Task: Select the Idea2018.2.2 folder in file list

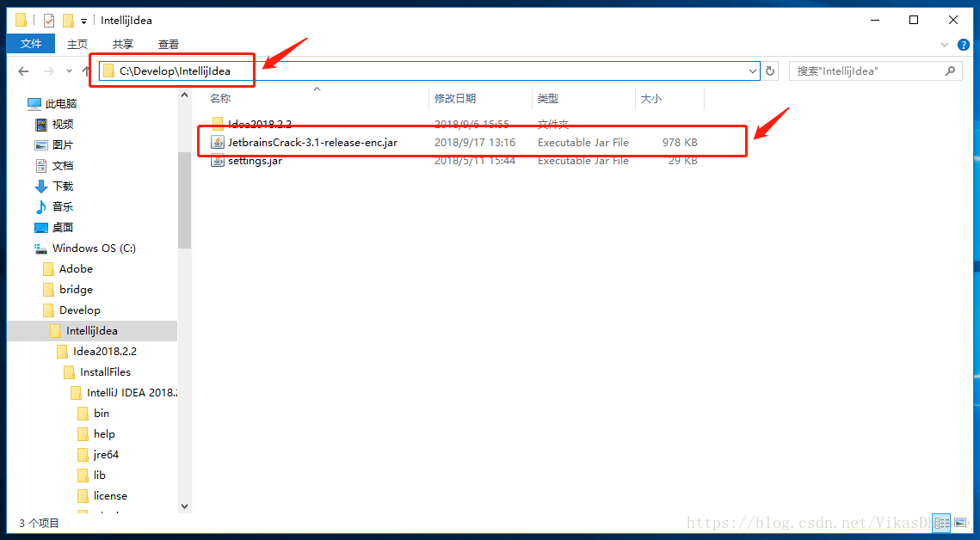Action: pyautogui.click(x=260, y=124)
